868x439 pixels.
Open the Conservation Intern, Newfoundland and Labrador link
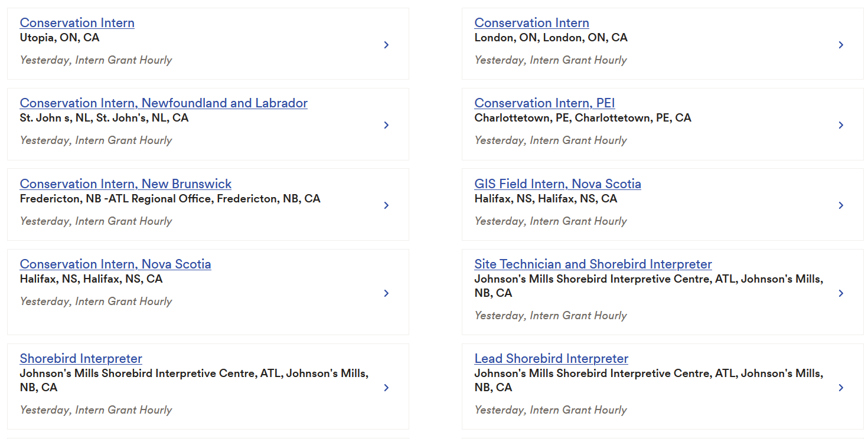164,103
